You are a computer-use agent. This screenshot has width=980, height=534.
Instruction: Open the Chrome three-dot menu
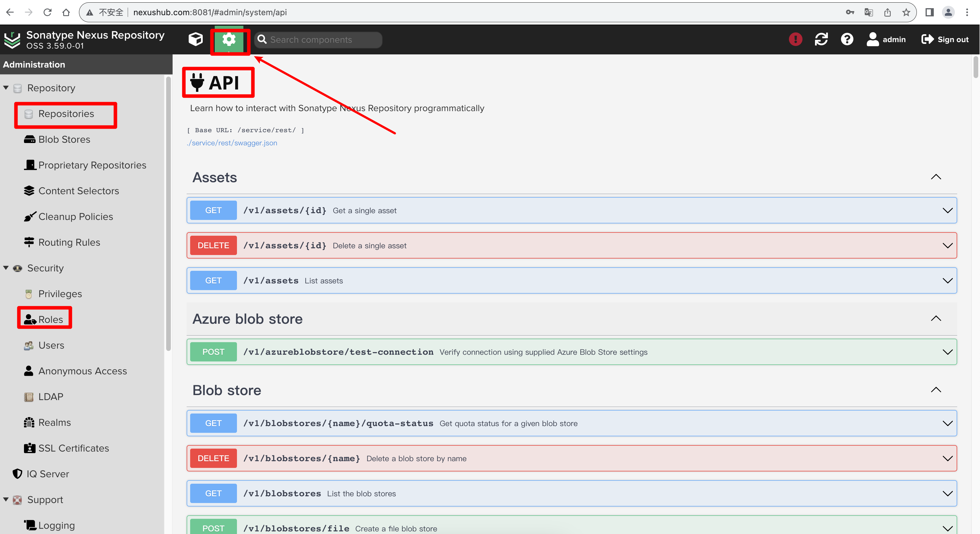pos(967,12)
